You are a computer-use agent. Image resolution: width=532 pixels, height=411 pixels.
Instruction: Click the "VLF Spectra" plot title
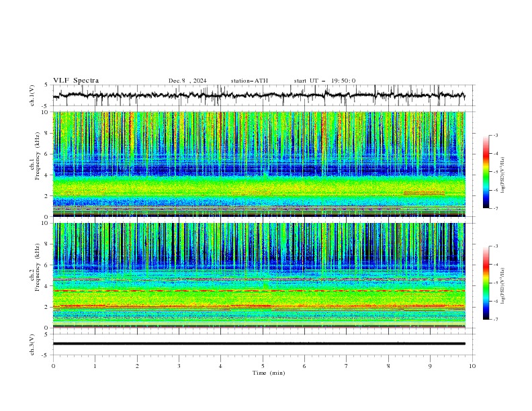[76, 81]
